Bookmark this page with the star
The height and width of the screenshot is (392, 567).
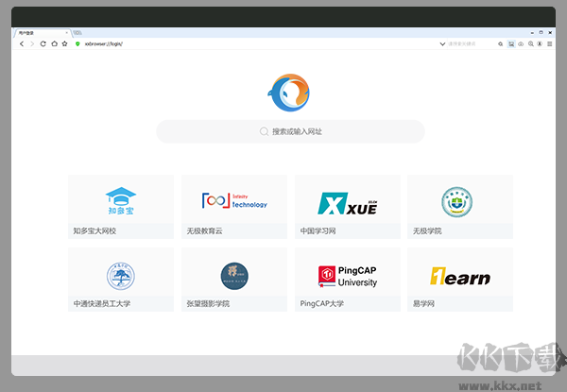tap(64, 43)
